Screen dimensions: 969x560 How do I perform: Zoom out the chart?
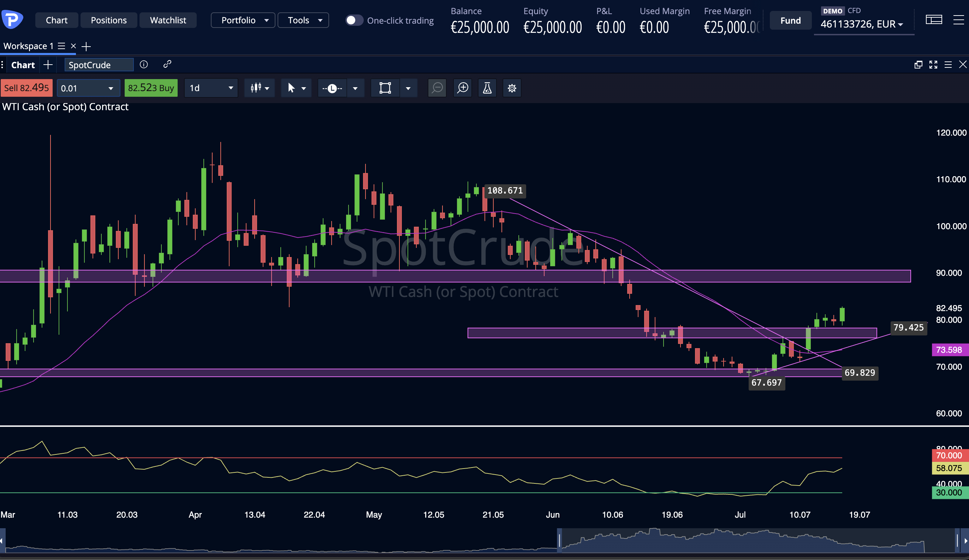(x=437, y=88)
